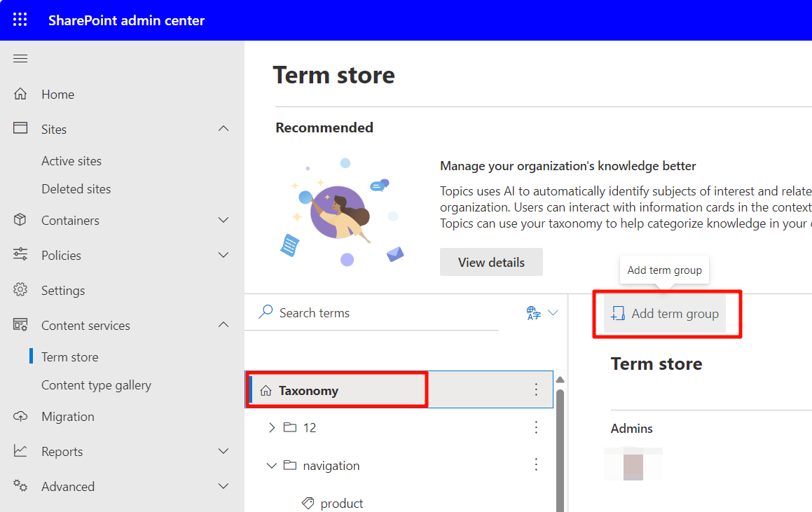Click the scrollbar up arrow
The width and height of the screenshot is (812, 512).
[x=560, y=380]
